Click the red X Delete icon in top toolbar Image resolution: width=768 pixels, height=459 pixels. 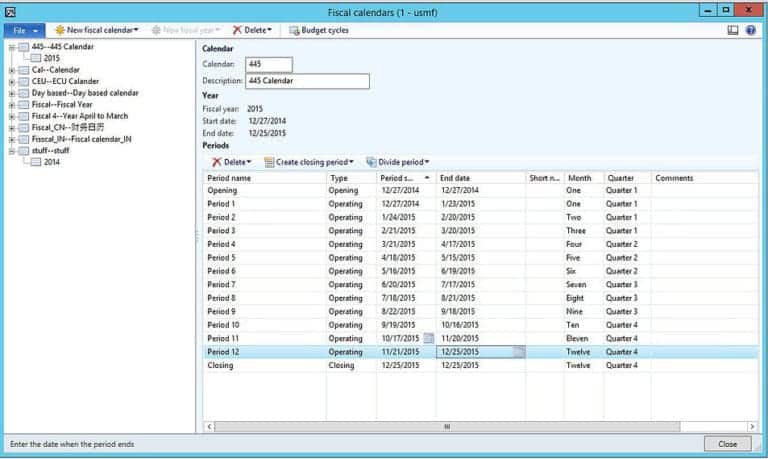point(237,30)
